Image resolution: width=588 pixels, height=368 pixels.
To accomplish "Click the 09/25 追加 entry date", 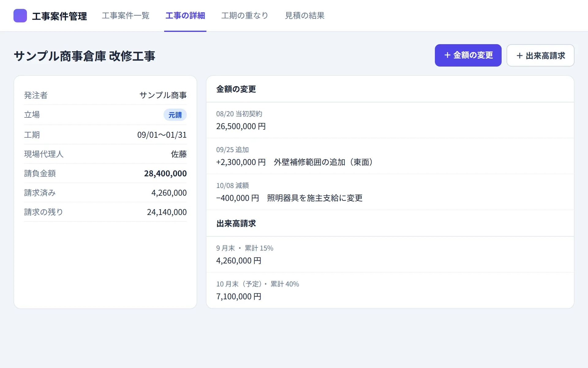I will [x=232, y=150].
